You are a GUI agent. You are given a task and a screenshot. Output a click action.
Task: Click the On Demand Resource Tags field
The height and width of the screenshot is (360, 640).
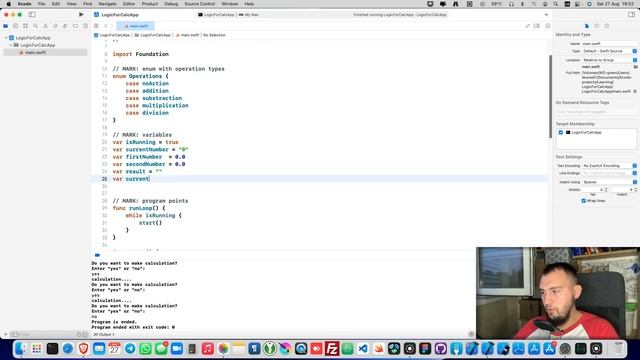[x=596, y=112]
